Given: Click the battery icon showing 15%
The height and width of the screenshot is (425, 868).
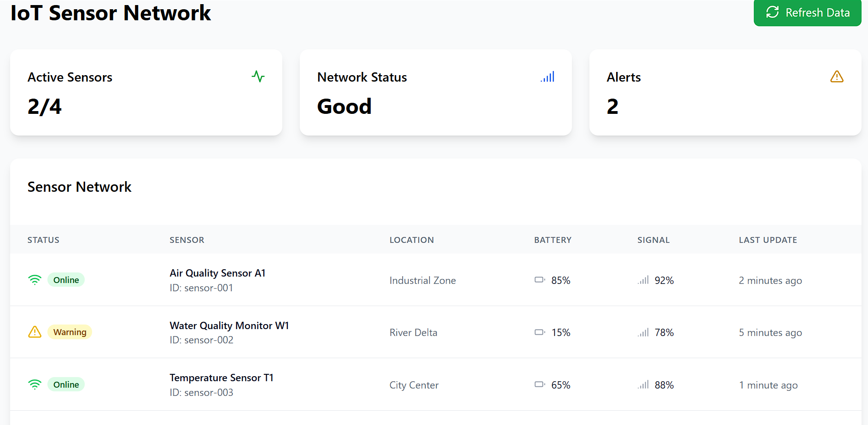Looking at the screenshot, I should point(540,332).
